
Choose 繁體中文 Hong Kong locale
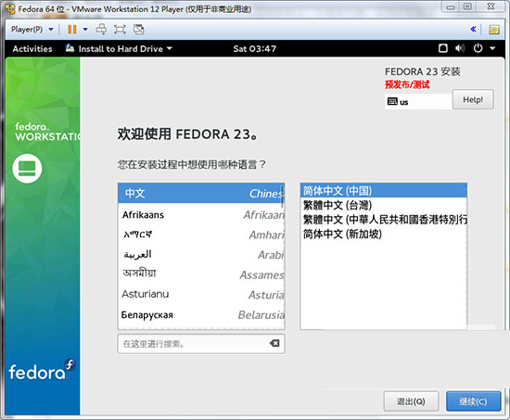coord(384,220)
